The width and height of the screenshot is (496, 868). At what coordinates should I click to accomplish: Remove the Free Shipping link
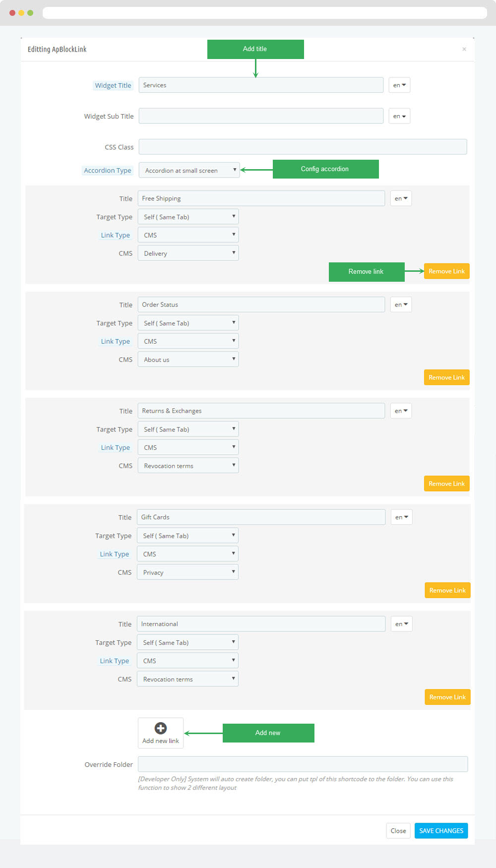446,271
